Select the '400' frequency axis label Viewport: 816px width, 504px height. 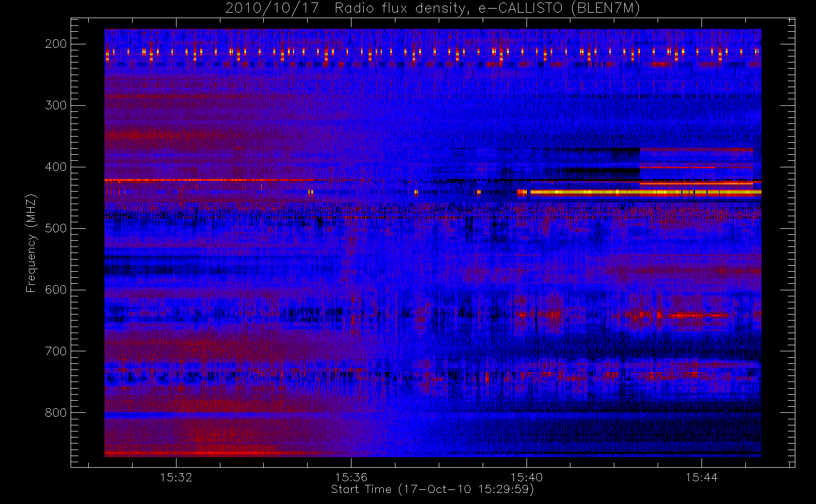click(56, 167)
